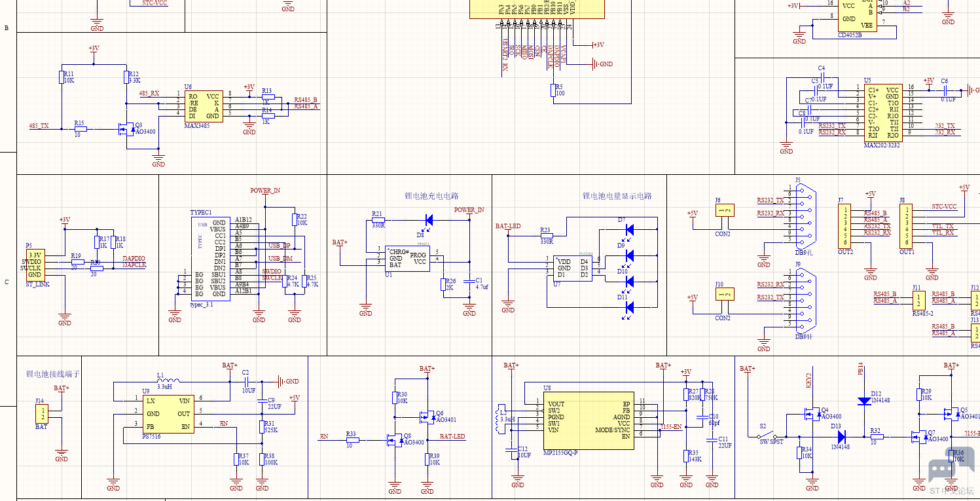Click the typec_3.1 footprint label
Image resolution: width=980 pixels, height=501 pixels.
pyautogui.click(x=202, y=305)
